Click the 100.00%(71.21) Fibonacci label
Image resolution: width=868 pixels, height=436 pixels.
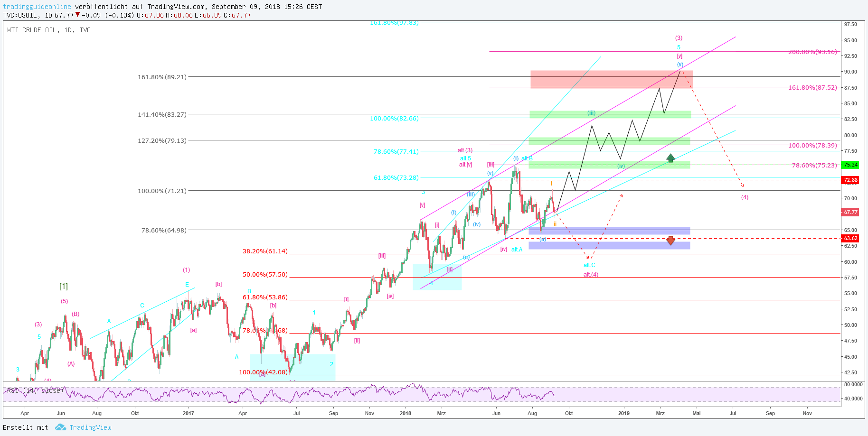tap(162, 191)
